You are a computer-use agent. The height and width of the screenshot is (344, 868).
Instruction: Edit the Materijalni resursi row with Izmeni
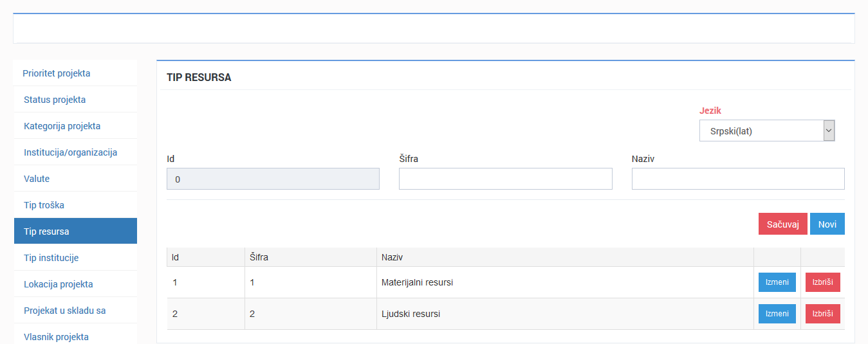(777, 282)
